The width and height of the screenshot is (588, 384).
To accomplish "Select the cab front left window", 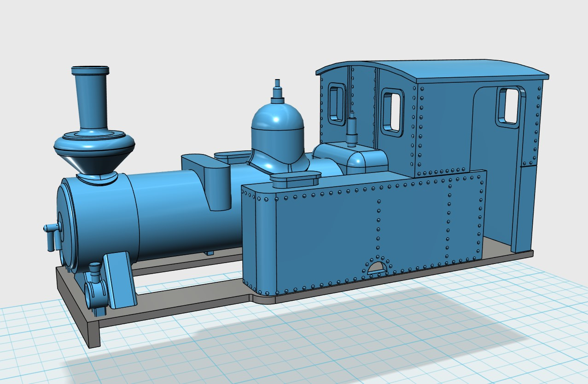I will click(x=337, y=104).
